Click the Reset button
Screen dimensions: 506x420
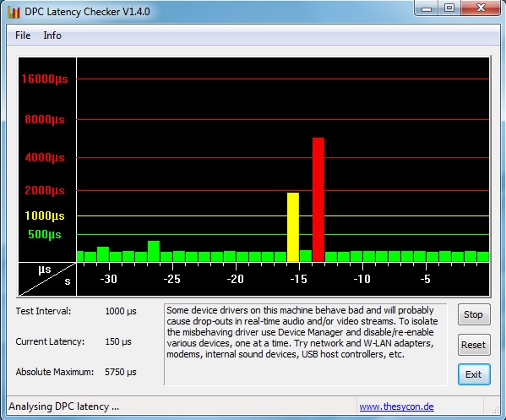pos(474,345)
